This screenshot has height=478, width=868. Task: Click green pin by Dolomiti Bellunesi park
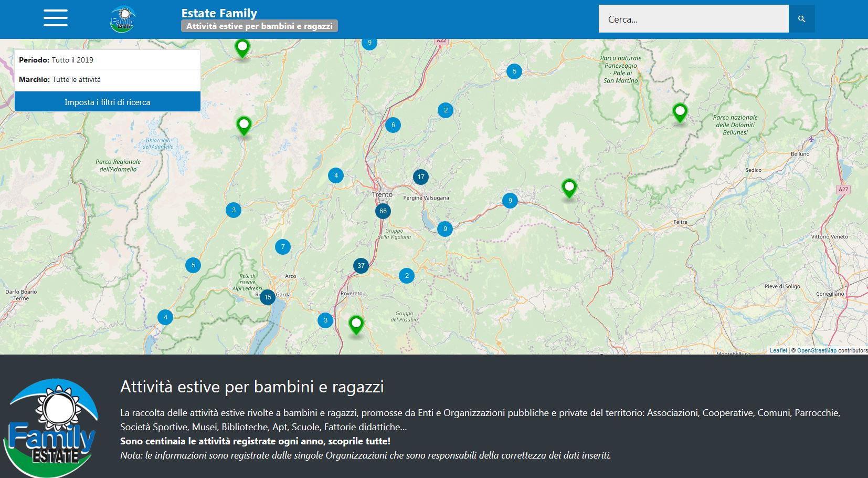click(x=680, y=112)
